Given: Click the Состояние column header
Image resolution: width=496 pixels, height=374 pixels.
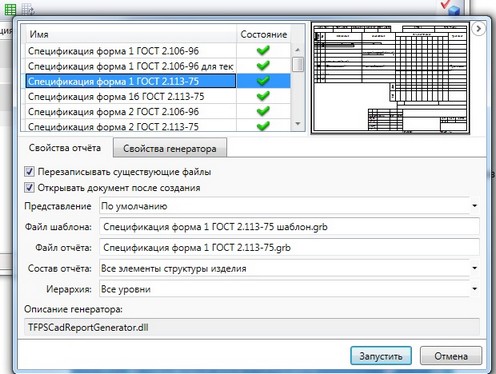Looking at the screenshot, I should [x=263, y=34].
